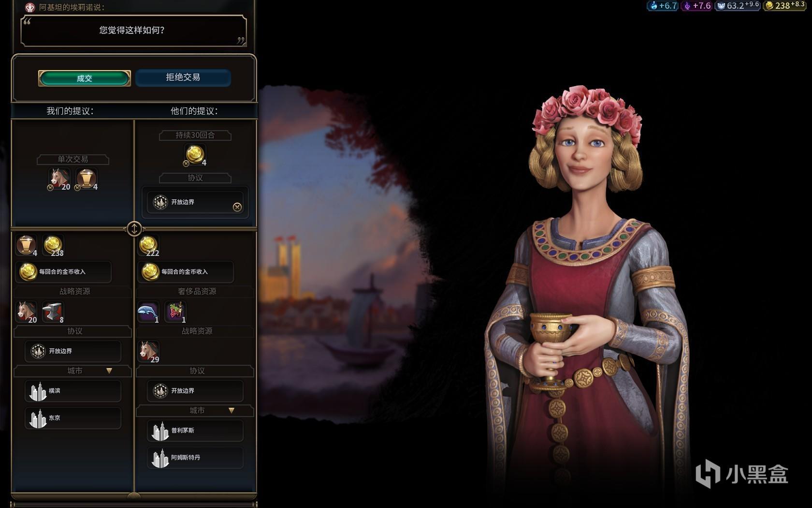Remove open borders from their offer
The width and height of the screenshot is (812, 508).
click(x=237, y=207)
